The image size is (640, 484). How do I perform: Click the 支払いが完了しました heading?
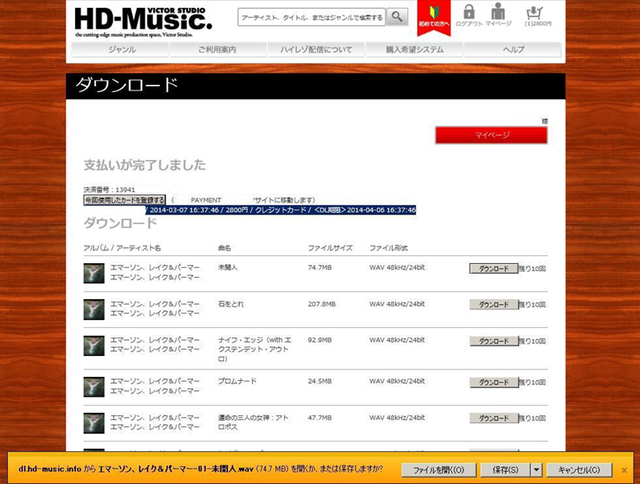click(x=145, y=165)
